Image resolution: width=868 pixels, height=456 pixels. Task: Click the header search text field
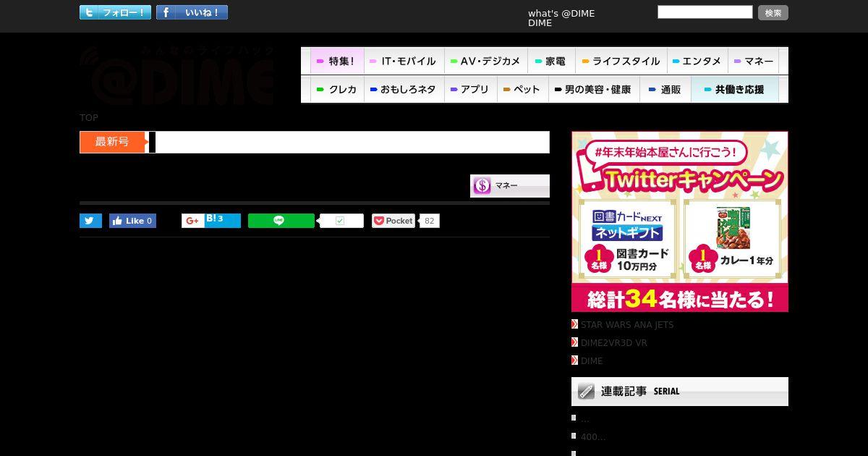(705, 12)
